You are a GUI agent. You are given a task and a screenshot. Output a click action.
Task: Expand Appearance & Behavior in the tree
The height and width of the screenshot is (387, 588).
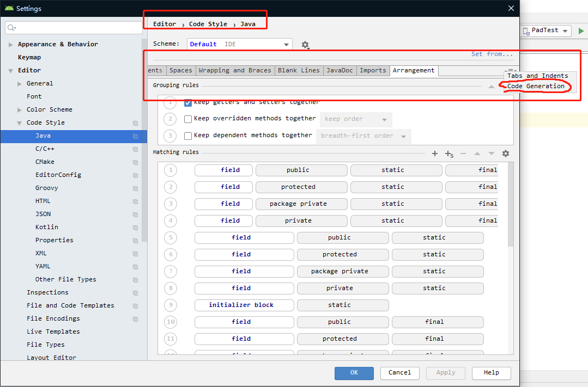(10, 45)
